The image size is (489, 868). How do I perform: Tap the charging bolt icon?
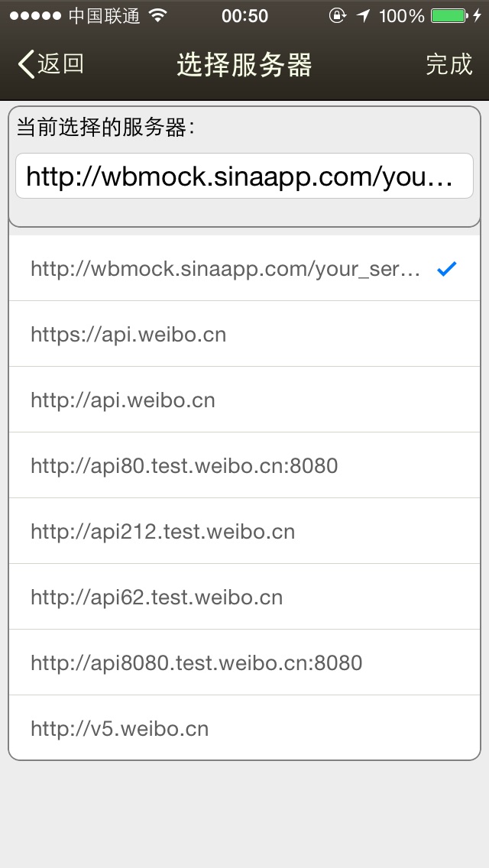pos(477,15)
